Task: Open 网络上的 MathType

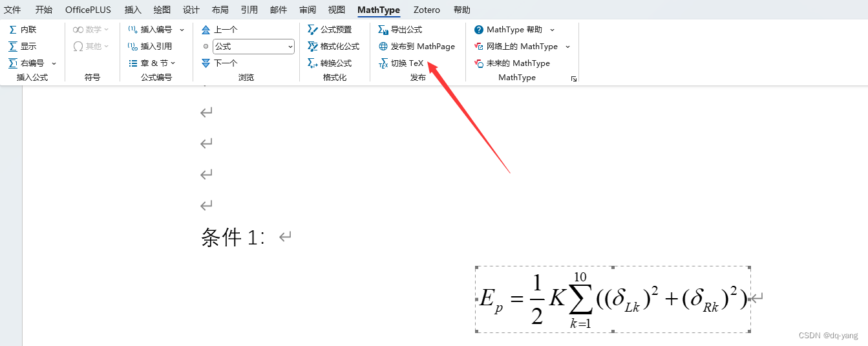Action: tap(516, 47)
